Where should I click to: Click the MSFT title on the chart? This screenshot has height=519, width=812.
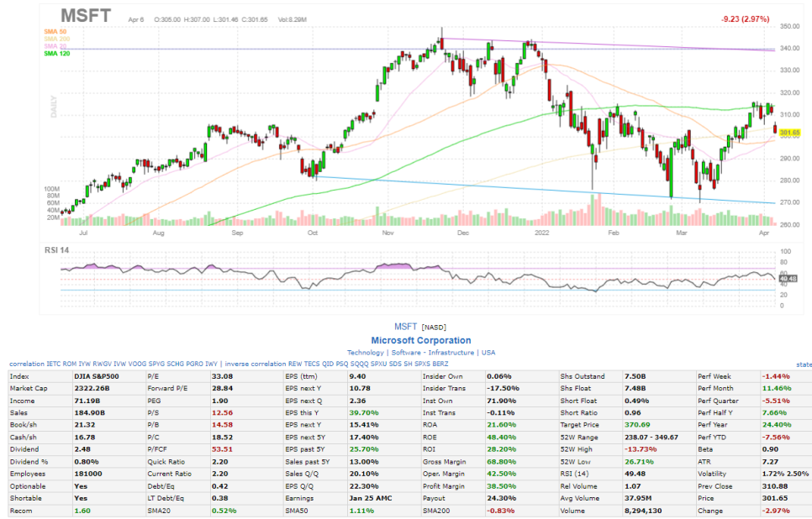(86, 16)
